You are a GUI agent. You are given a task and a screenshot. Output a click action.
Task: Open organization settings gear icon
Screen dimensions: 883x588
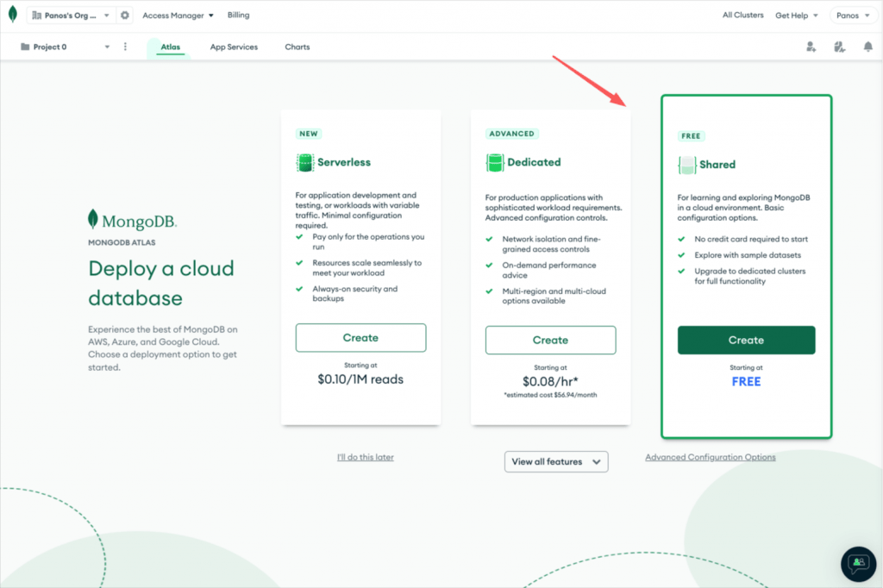tap(125, 16)
